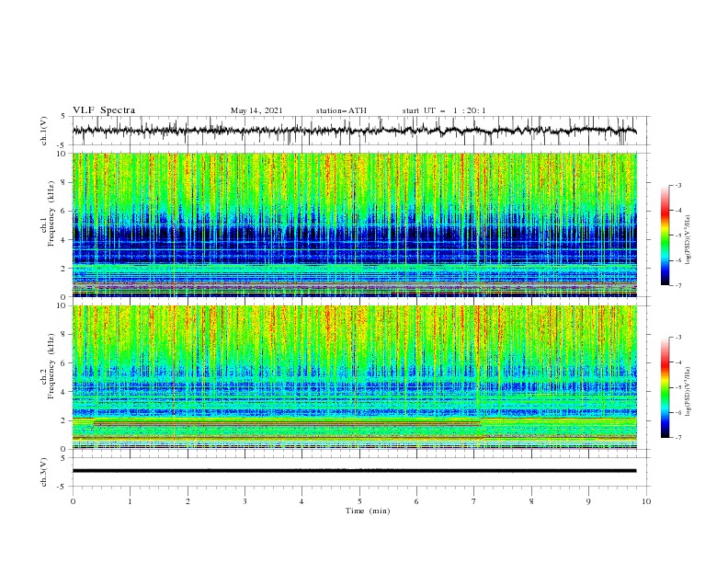Screen dimensions: 728x563
Task: Click Time axis tick label "7"
Action: coord(474,501)
